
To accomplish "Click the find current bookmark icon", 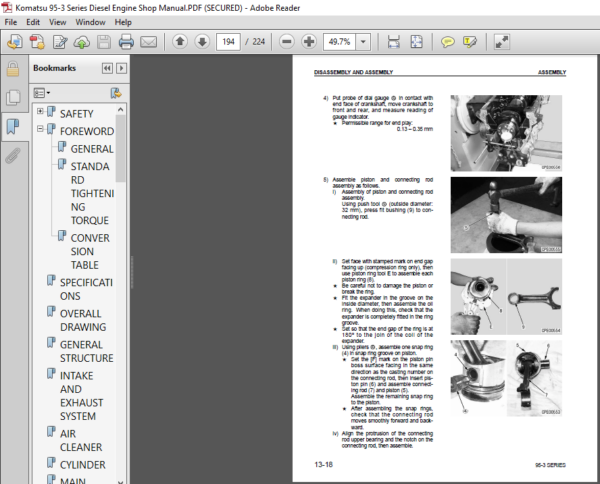I will (x=116, y=93).
